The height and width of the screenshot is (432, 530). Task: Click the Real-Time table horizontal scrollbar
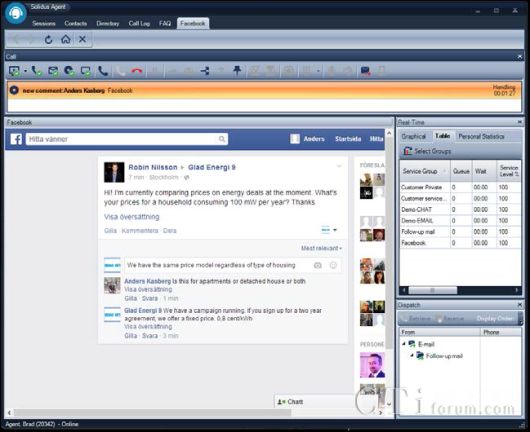point(460,290)
